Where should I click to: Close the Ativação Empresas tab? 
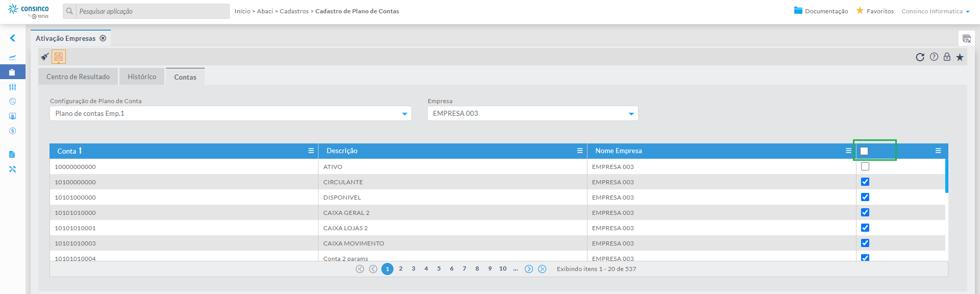(x=103, y=38)
